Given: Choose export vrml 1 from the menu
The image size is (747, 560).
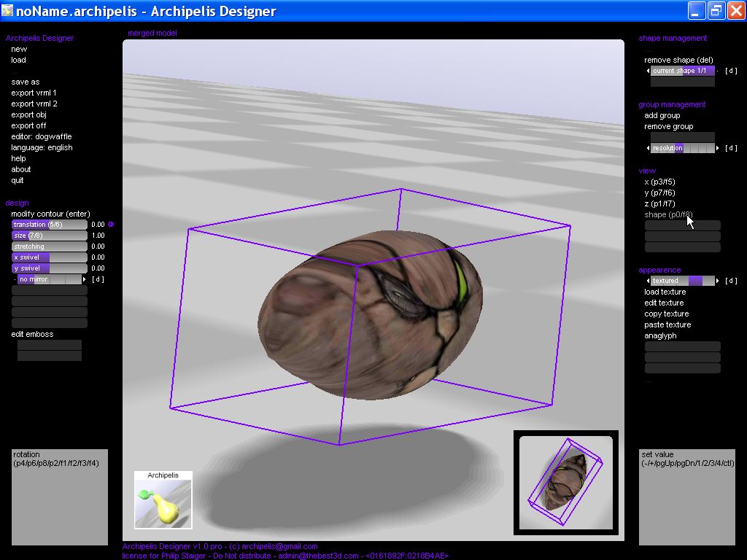Looking at the screenshot, I should pyautogui.click(x=34, y=93).
